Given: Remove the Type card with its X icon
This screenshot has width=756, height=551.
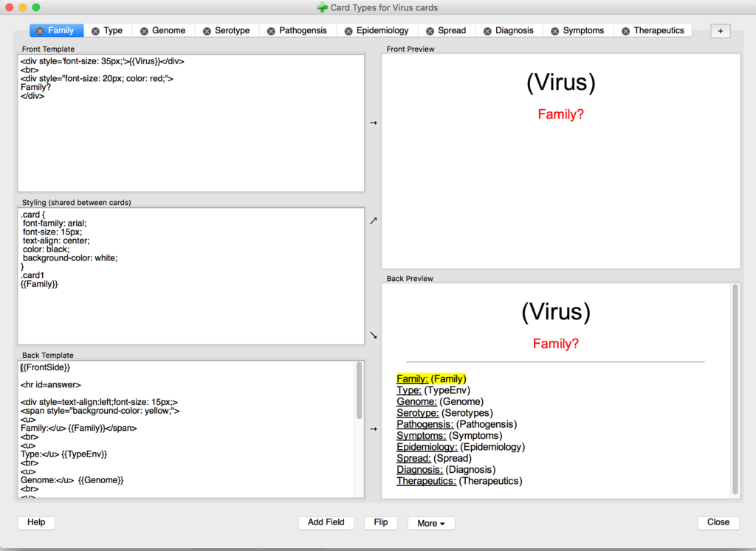Looking at the screenshot, I should [95, 31].
